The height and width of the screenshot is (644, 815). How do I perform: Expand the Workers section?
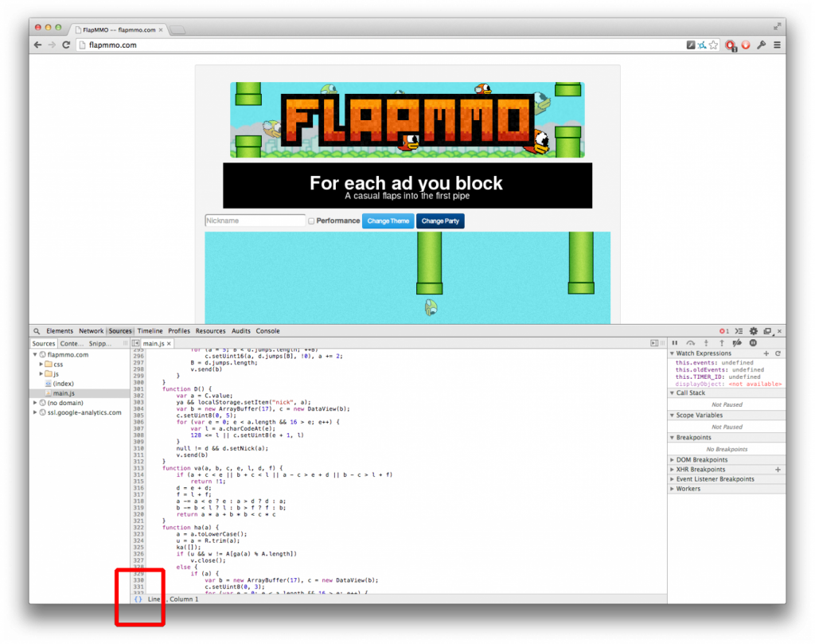click(672, 489)
